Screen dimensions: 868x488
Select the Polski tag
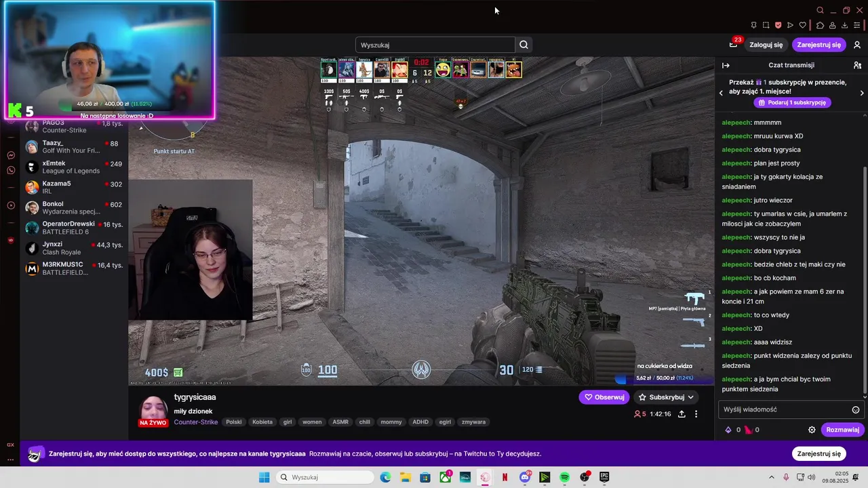tap(233, 422)
